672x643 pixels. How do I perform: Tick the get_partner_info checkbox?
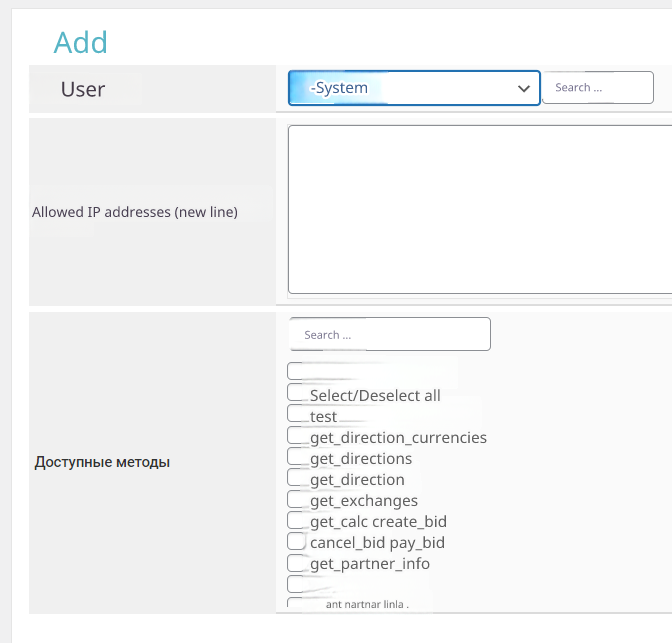296,563
